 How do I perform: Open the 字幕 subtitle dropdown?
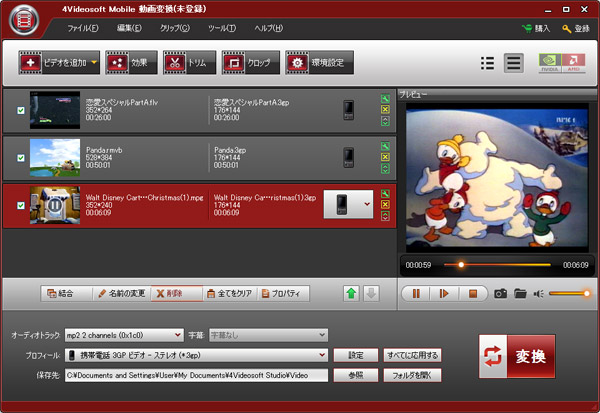click(x=268, y=335)
